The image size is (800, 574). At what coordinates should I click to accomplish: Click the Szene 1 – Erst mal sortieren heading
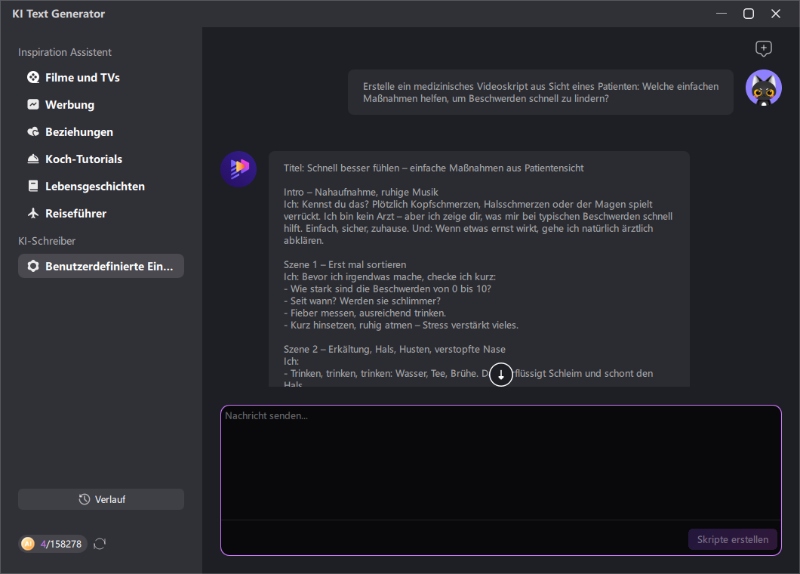pyautogui.click(x=345, y=264)
